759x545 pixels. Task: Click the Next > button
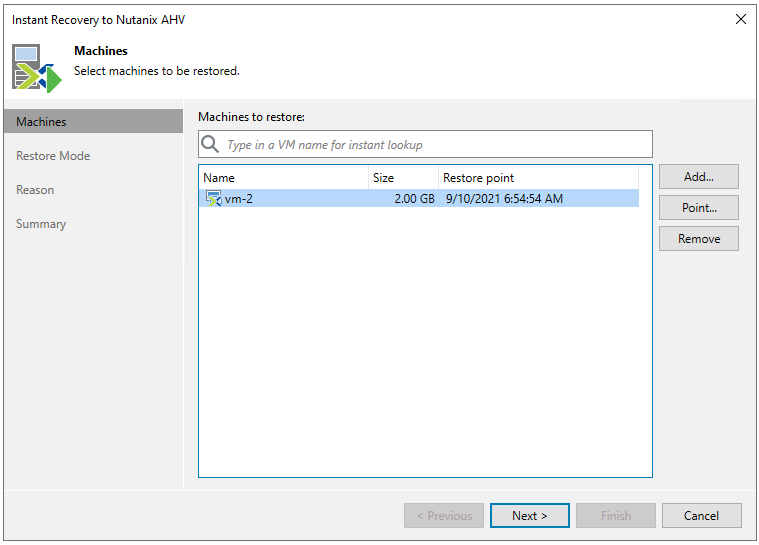click(x=530, y=515)
